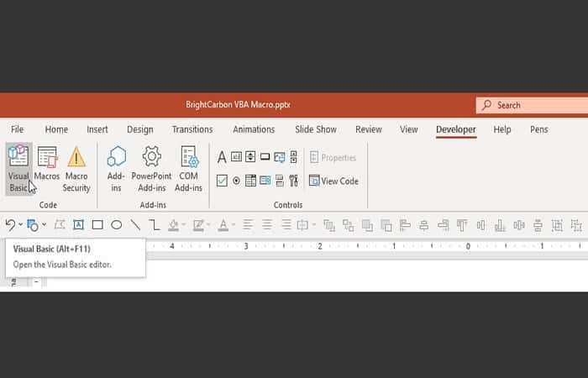Image resolution: width=588 pixels, height=378 pixels.
Task: Click Send Backward icon
Action: [x=386, y=225]
